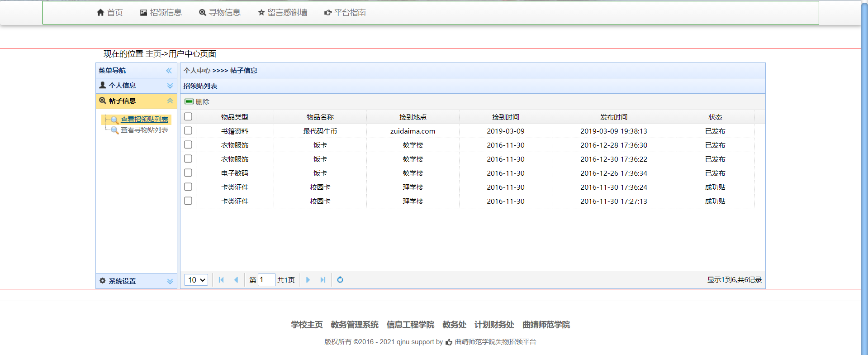Viewport: 868px width, 355px height.
Task: Click the magnifier icon beside 寻物信息
Action: coord(203,13)
